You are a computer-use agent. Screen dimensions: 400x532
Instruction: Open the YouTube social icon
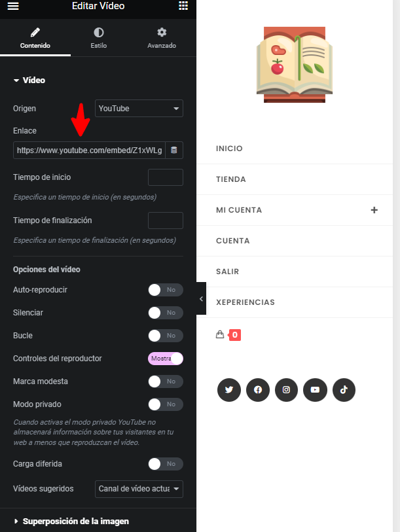pos(315,389)
